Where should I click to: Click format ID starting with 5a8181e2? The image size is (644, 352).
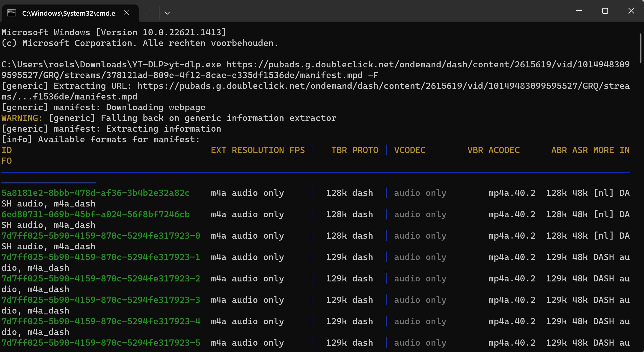95,193
